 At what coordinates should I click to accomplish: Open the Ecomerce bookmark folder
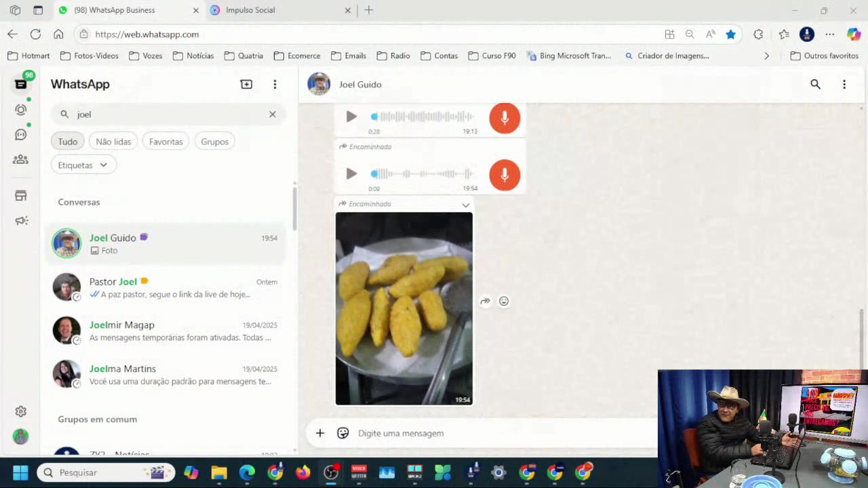coord(297,56)
